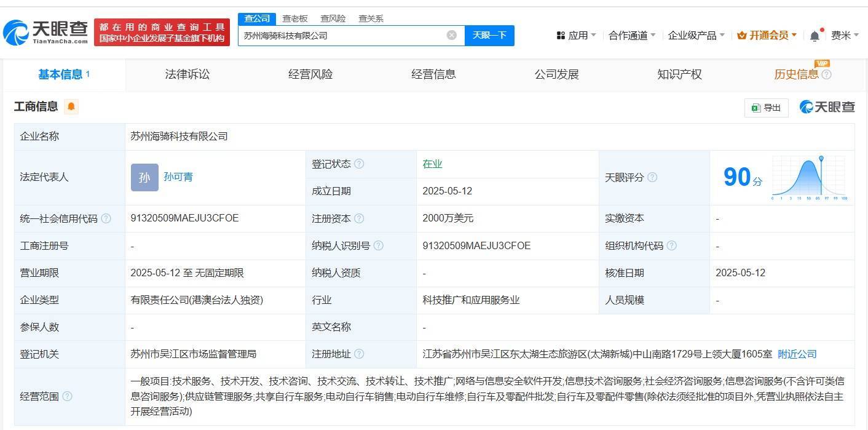
Task: Click 有限责任公司(港澳台法人独资) enterprise type
Action: 197,300
